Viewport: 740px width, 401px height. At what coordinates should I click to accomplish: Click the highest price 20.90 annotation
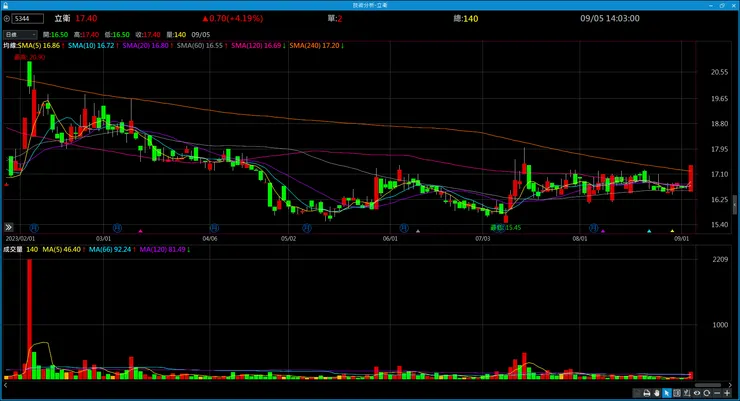point(29,57)
